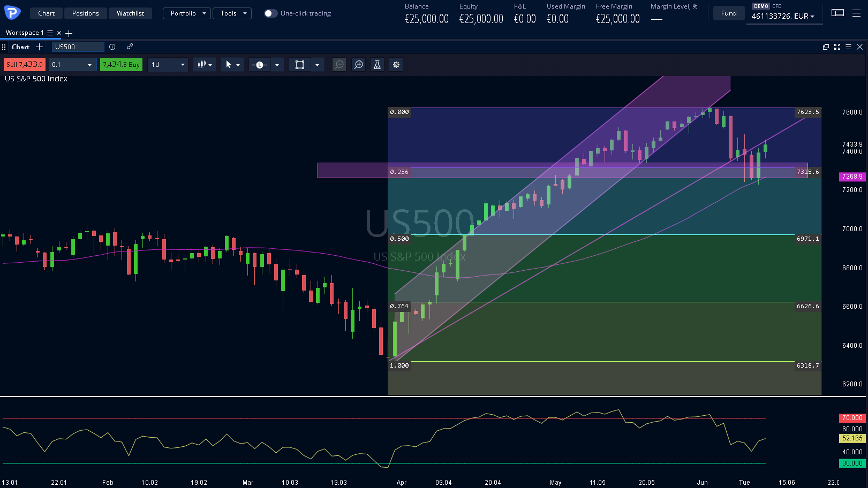Close the Workspace 1 tab

(x=59, y=33)
